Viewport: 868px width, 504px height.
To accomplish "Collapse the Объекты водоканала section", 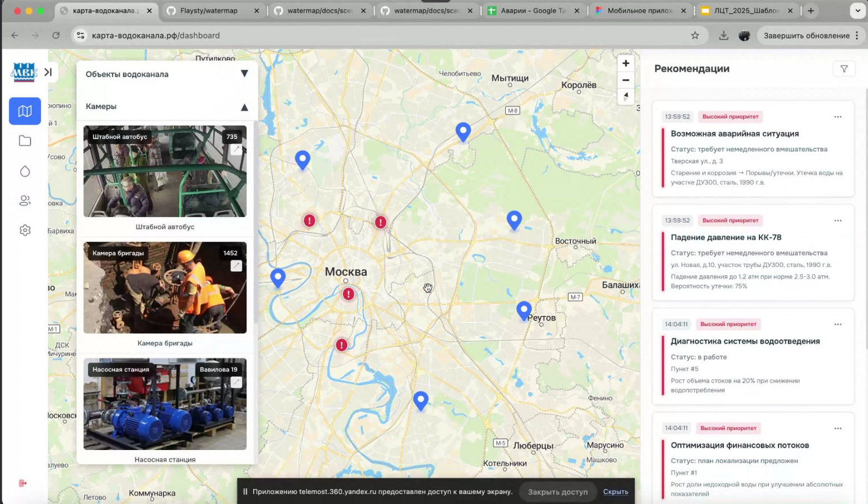I will point(244,73).
